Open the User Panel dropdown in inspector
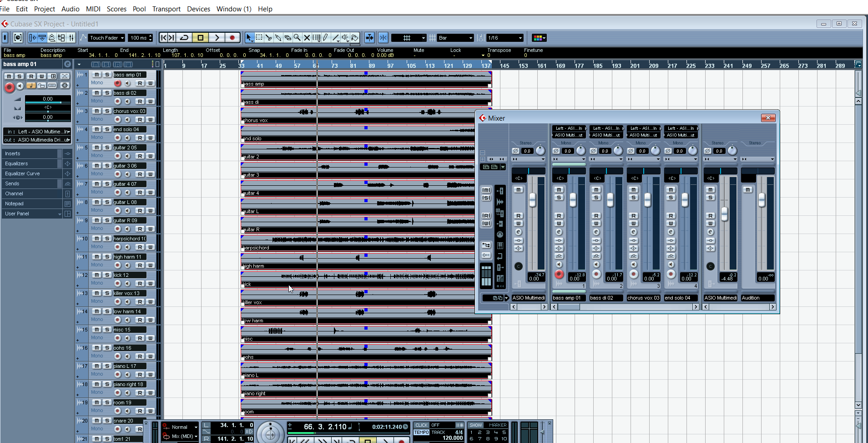Screen dimensions: 868x443 coord(32,214)
